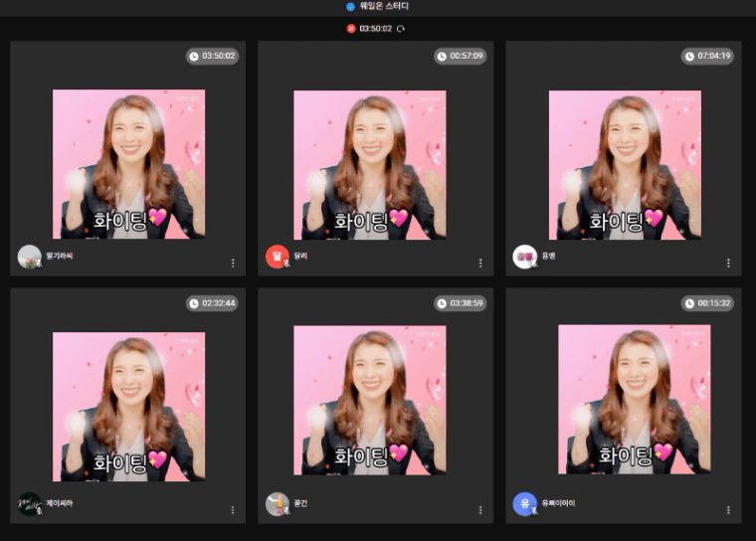Screen dimensions: 756x541
Task: Open the three-dot menu on 달리's tile
Action: (480, 263)
